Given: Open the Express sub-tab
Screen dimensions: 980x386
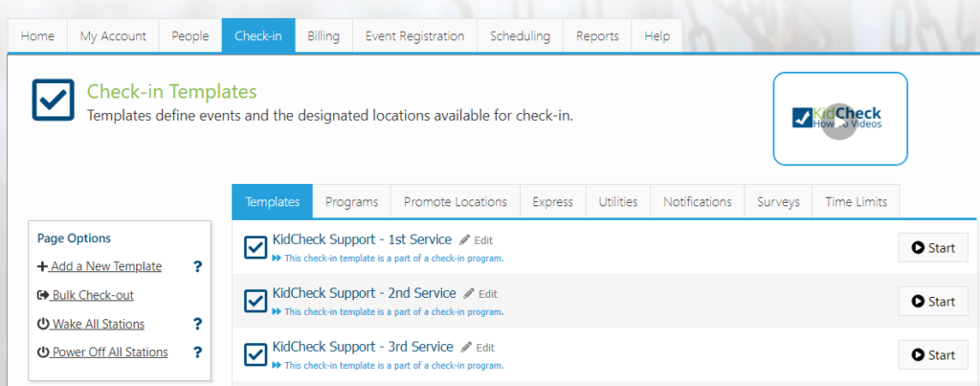Looking at the screenshot, I should point(552,202).
